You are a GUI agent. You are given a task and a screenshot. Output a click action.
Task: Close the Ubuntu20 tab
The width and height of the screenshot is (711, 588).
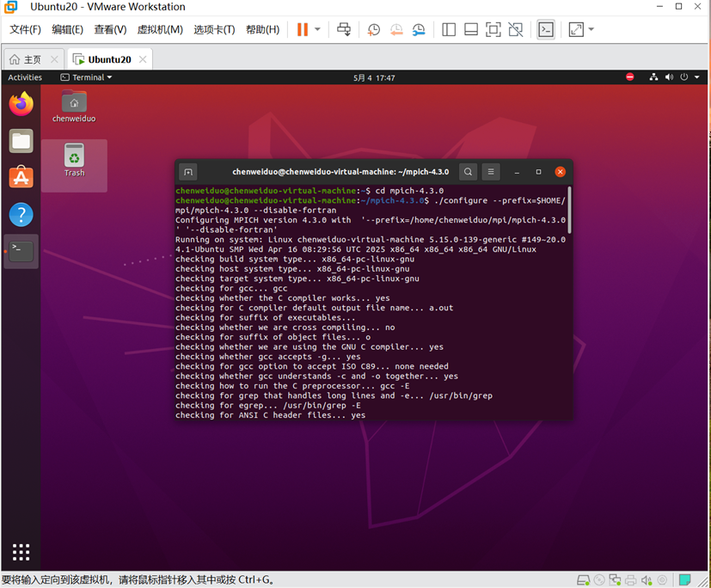tap(143, 59)
